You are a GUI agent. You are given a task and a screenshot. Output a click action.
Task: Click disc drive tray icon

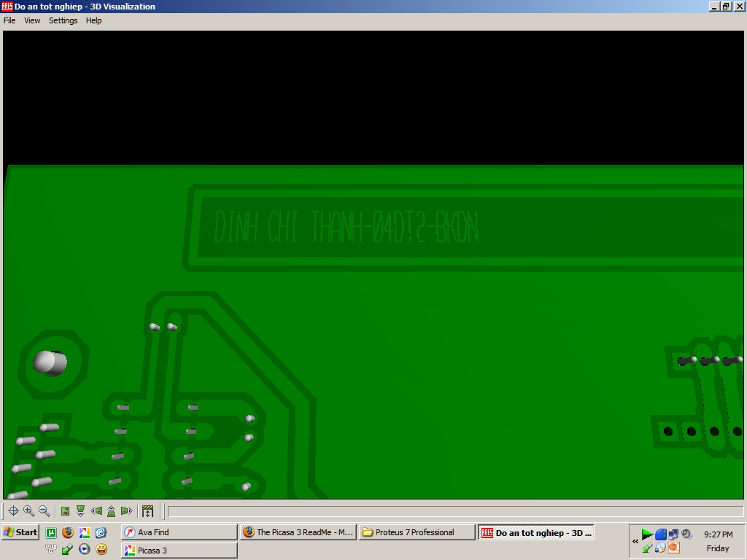click(660, 548)
